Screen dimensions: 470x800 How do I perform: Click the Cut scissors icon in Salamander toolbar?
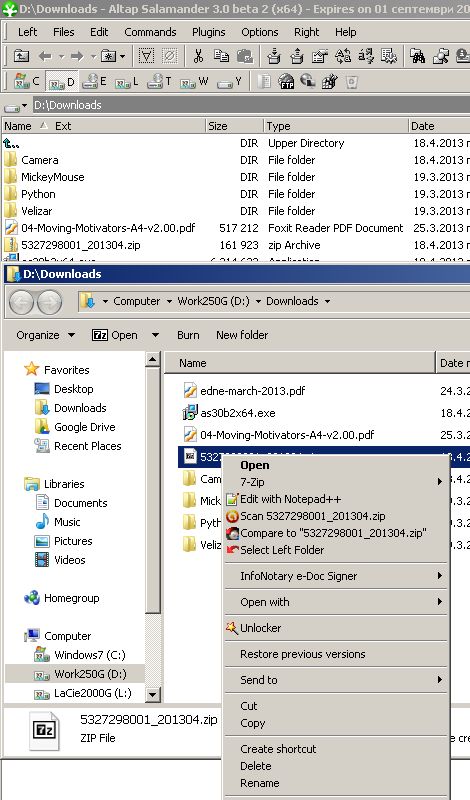click(198, 56)
